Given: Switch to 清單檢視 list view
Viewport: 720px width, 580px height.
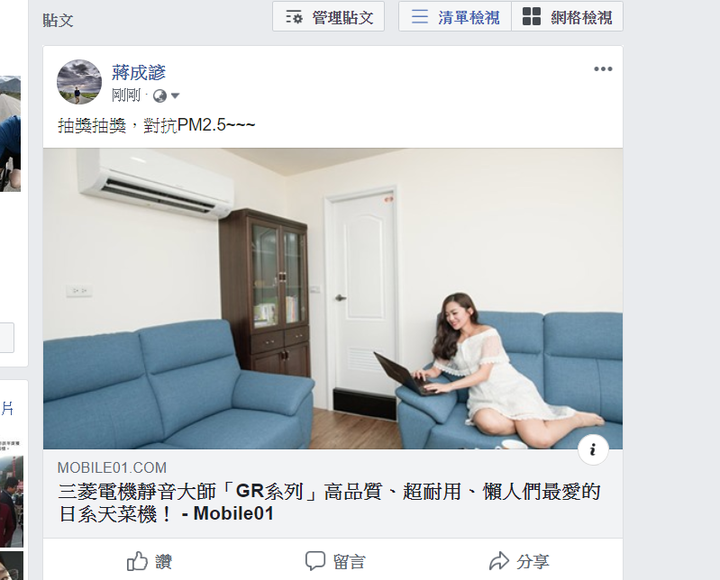Looking at the screenshot, I should coord(455,17).
